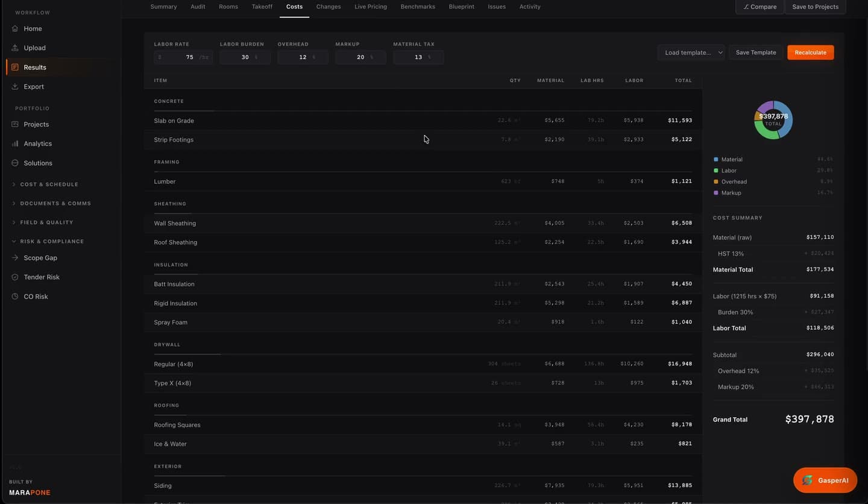
Task: Click the Labor Rate input field
Action: [183, 57]
